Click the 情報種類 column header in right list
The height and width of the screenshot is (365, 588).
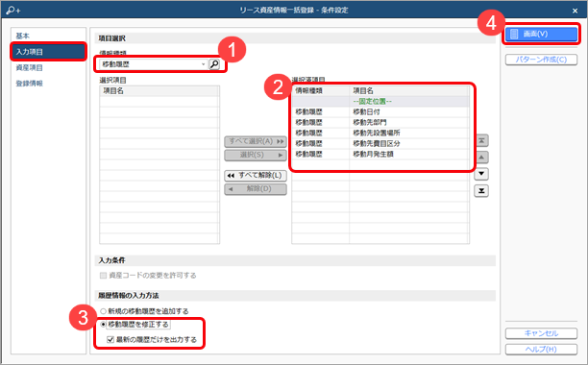click(321, 90)
